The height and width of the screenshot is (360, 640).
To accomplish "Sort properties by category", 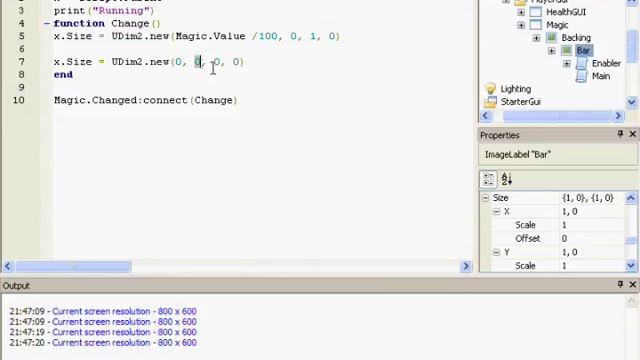I will pyautogui.click(x=489, y=179).
